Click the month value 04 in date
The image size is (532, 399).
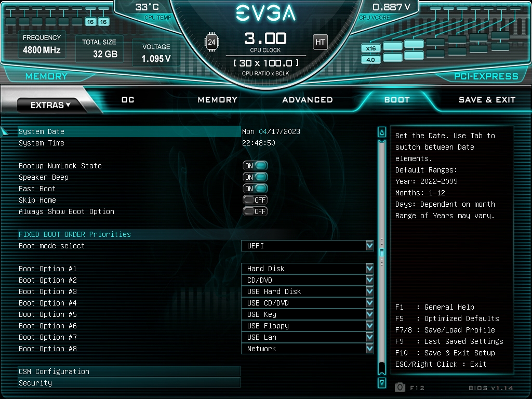point(262,131)
